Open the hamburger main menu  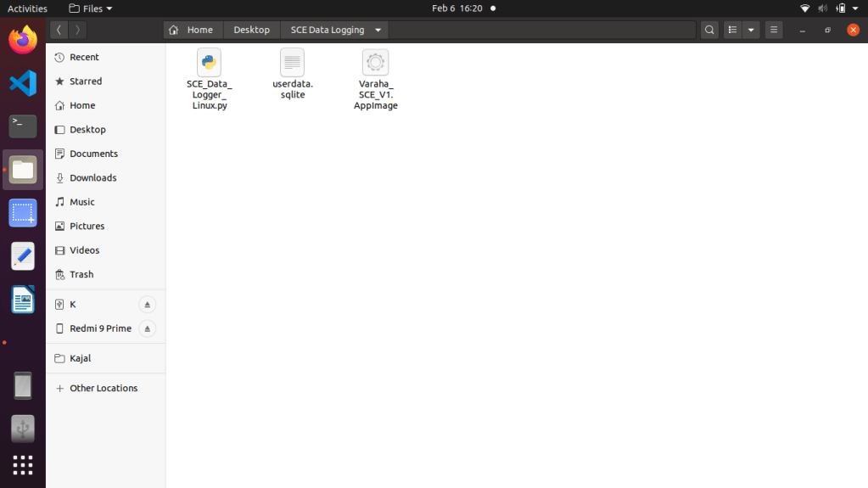pyautogui.click(x=774, y=30)
